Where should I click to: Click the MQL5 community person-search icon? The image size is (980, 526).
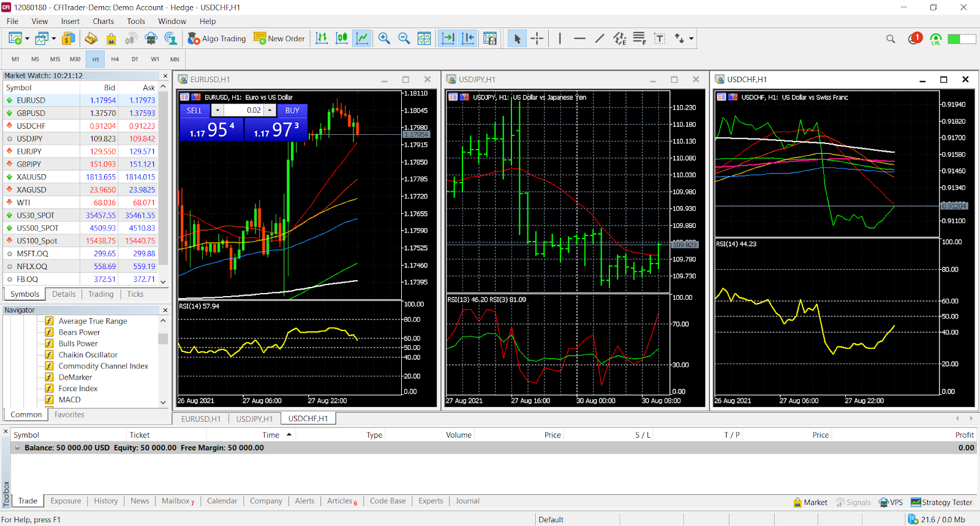coord(171,39)
